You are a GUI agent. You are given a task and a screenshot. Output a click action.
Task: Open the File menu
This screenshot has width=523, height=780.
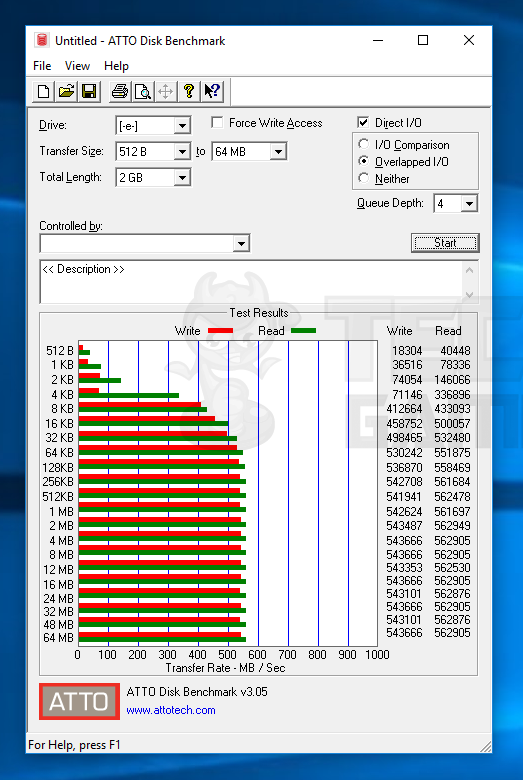click(42, 66)
